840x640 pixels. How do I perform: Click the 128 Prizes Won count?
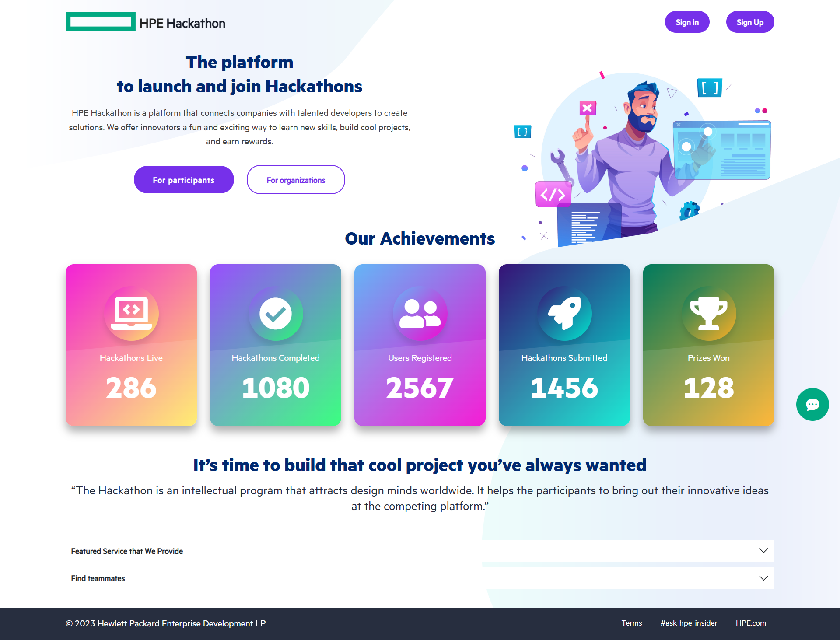tap(709, 388)
